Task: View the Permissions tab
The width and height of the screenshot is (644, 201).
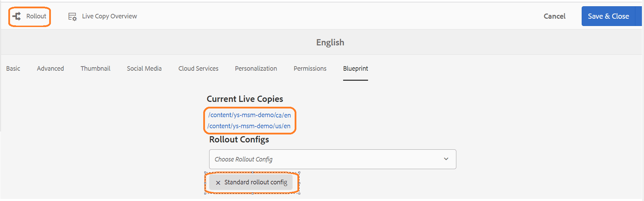Action: [x=310, y=69]
